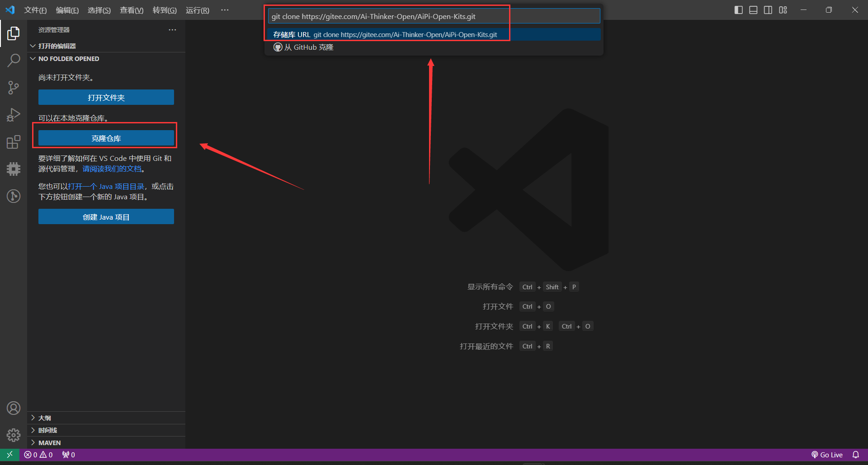Image resolution: width=868 pixels, height=465 pixels.
Task: Click the 显示所有命令 shortcut hint
Action: pos(490,287)
